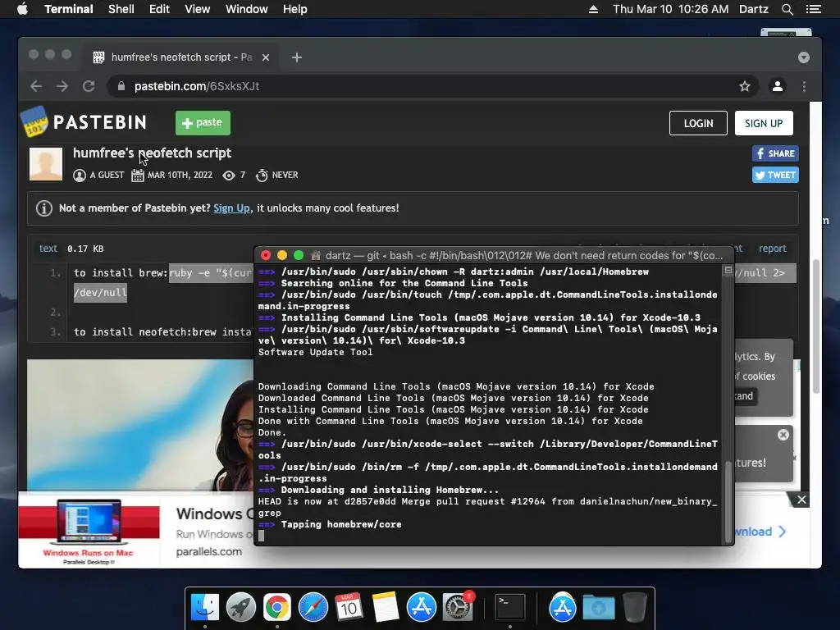Close the features popup with X
This screenshot has width=840, height=630.
(783, 435)
